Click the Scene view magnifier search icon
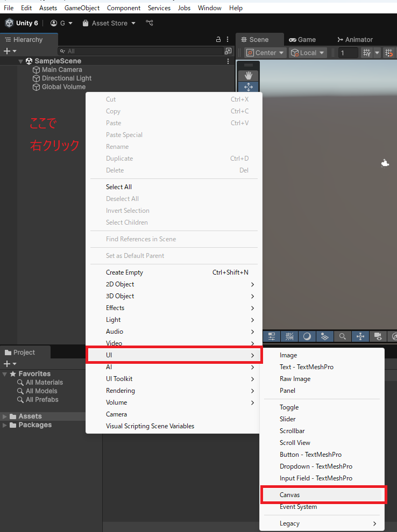397x532 pixels. (x=342, y=336)
